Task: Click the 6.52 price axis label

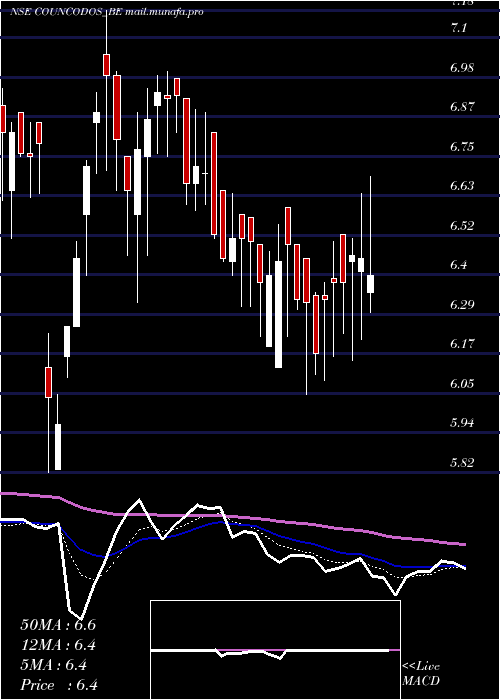Action: click(x=463, y=225)
